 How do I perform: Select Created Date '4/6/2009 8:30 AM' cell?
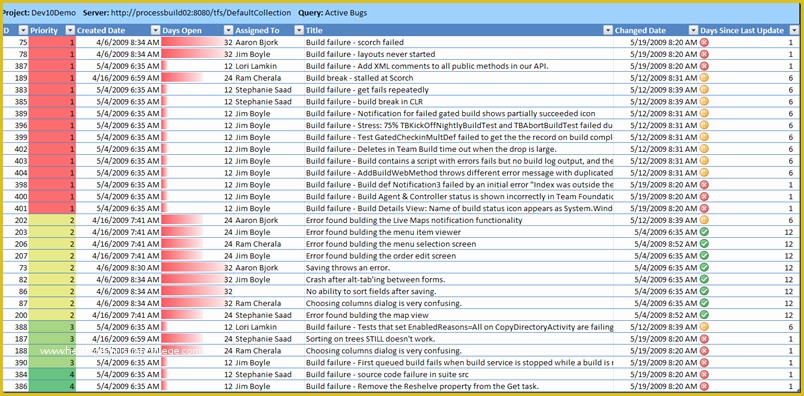pyautogui.click(x=127, y=268)
